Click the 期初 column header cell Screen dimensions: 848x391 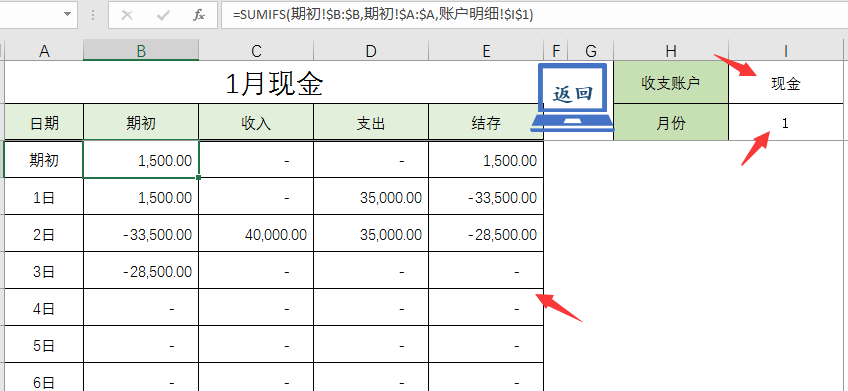click(141, 123)
